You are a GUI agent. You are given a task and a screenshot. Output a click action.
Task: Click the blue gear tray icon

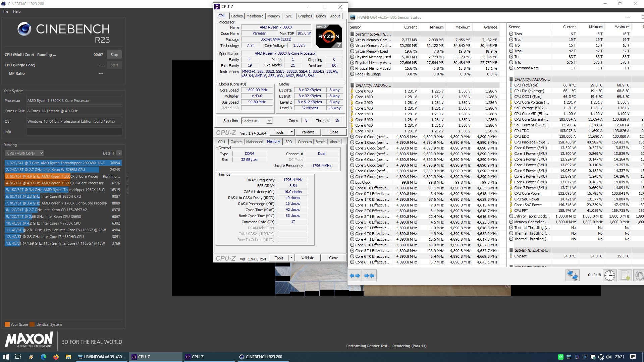(x=585, y=357)
